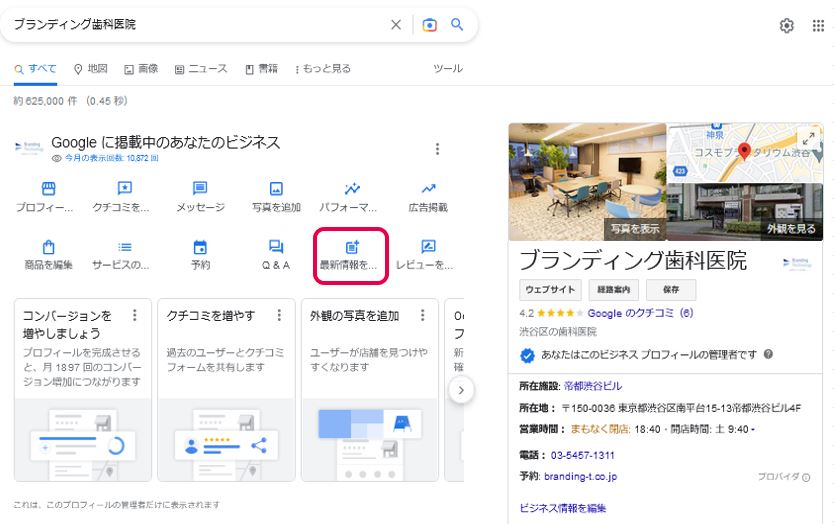The width and height of the screenshot is (834, 524).
Task: Open レビューを... shortcut
Action: click(425, 255)
